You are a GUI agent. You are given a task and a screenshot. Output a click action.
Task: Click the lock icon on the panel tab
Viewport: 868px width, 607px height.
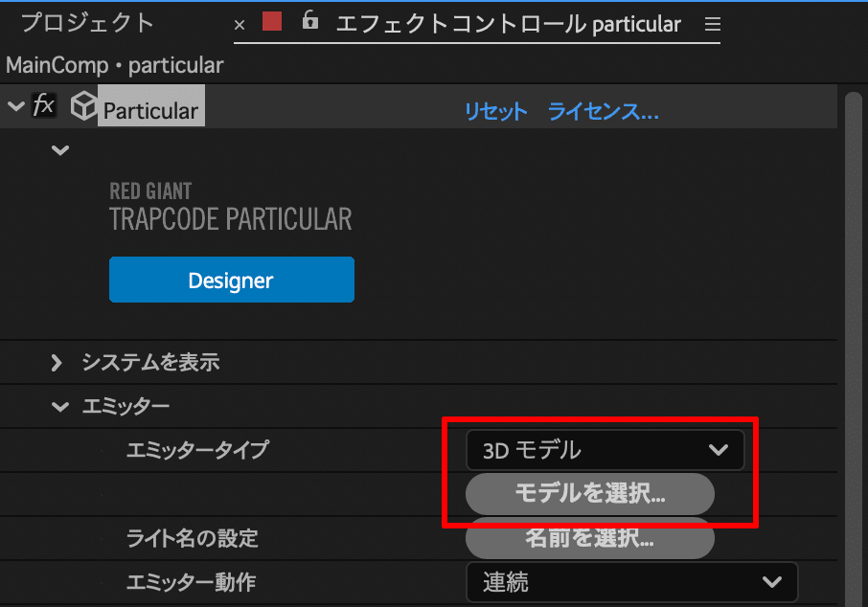(x=309, y=21)
